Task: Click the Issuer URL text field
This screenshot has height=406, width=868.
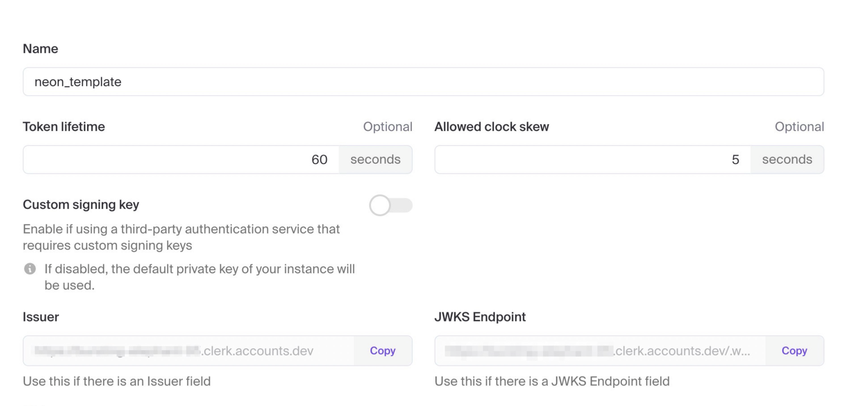Action: tap(189, 351)
